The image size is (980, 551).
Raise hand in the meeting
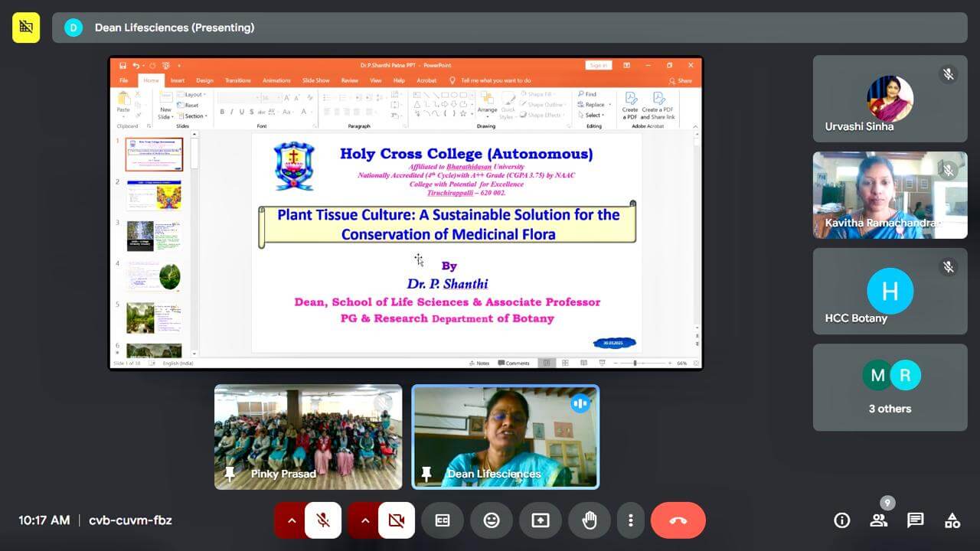(x=589, y=520)
